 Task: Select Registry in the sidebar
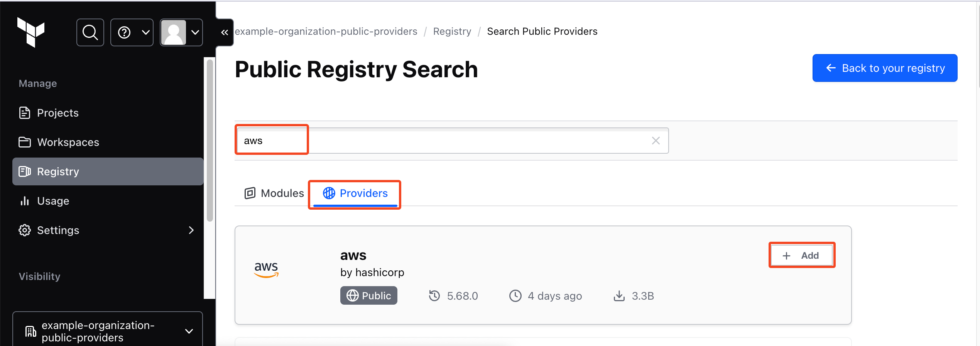pos(58,171)
